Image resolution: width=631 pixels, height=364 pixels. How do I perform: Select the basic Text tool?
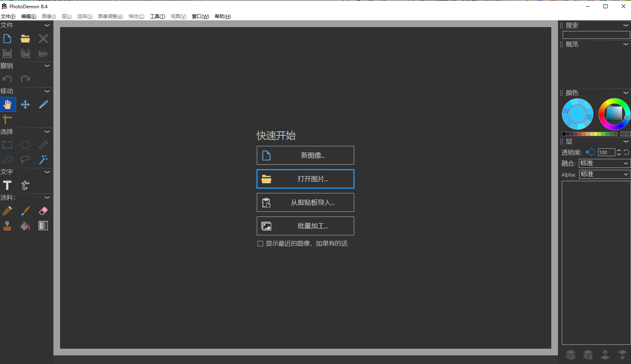tap(7, 186)
